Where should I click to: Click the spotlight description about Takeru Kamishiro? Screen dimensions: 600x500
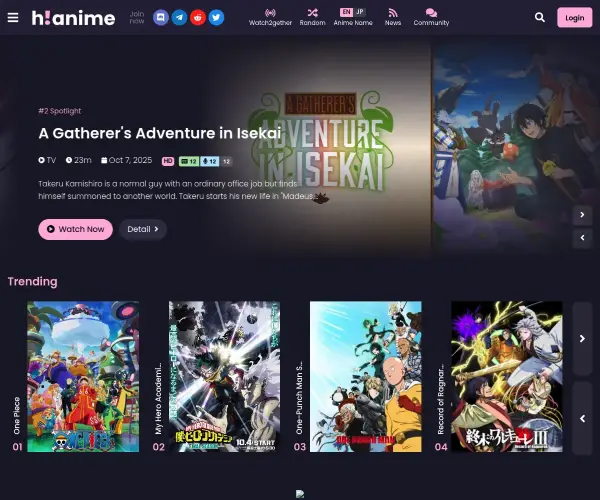tap(176, 190)
